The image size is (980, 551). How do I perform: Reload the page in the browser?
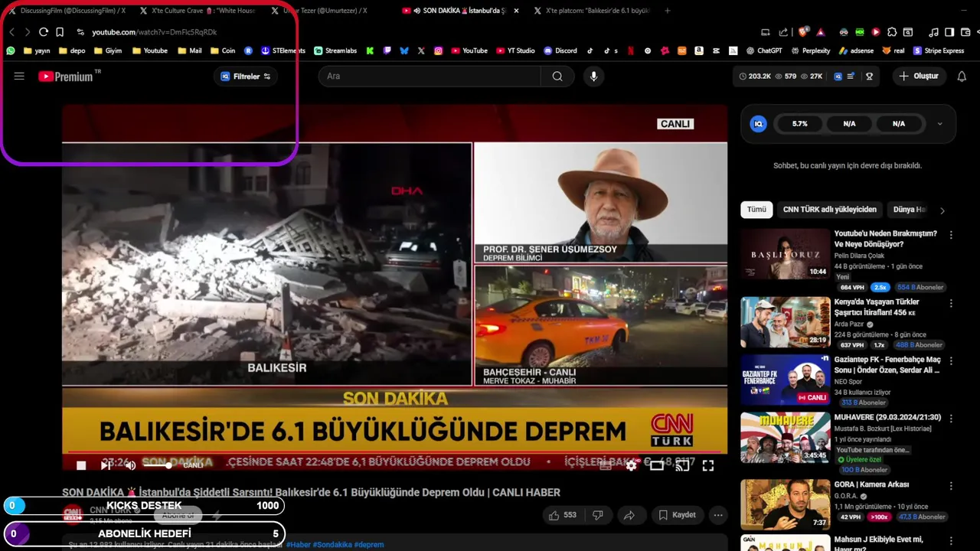(44, 32)
